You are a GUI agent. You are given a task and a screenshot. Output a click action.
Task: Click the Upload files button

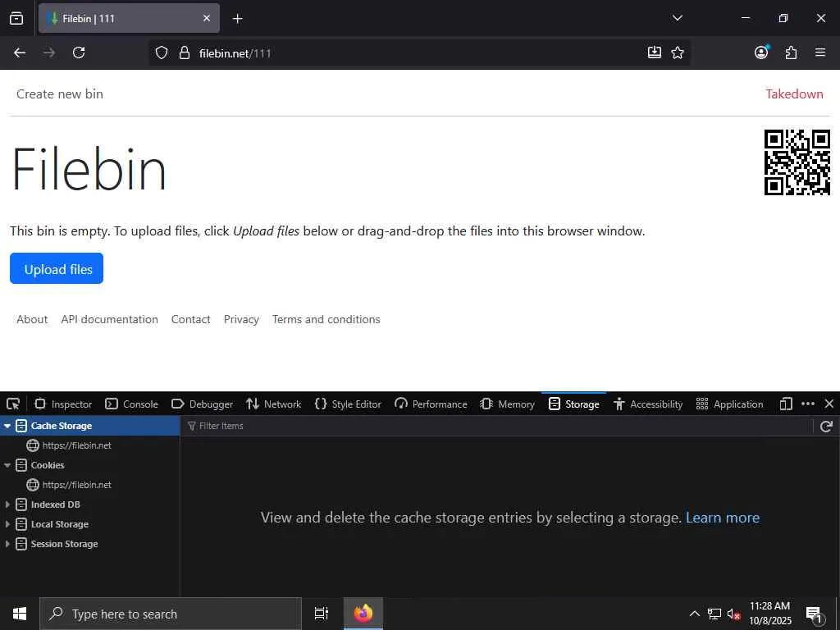point(57,268)
